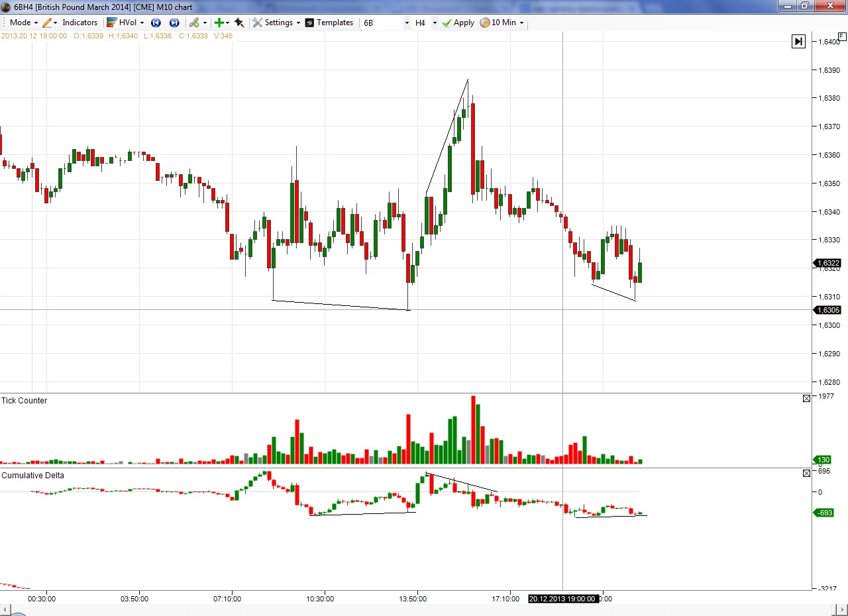Viewport: 848px width, 616px height.
Task: Click the Tick Counter value label 130
Action: pos(823,460)
